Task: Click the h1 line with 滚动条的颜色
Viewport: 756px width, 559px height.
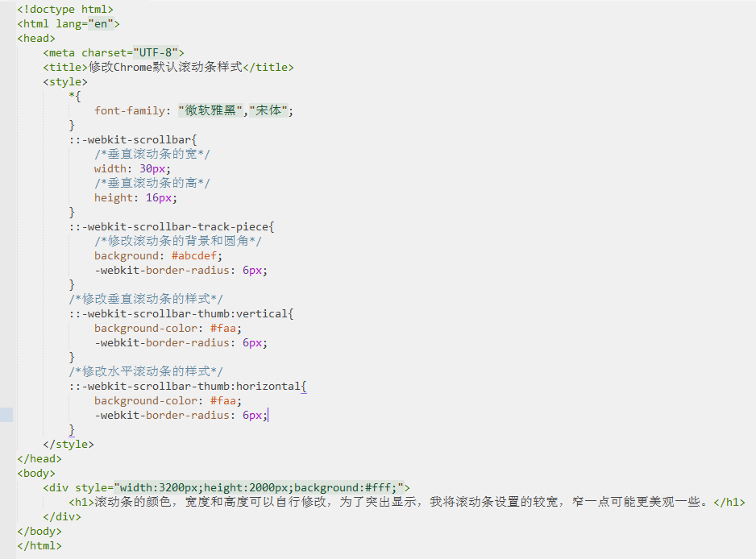Action: (407, 502)
